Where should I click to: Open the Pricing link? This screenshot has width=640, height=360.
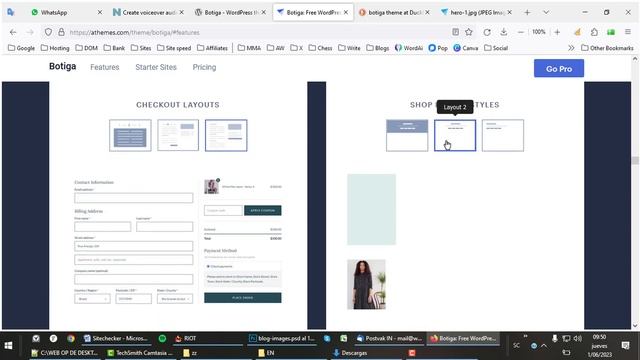coord(204,67)
